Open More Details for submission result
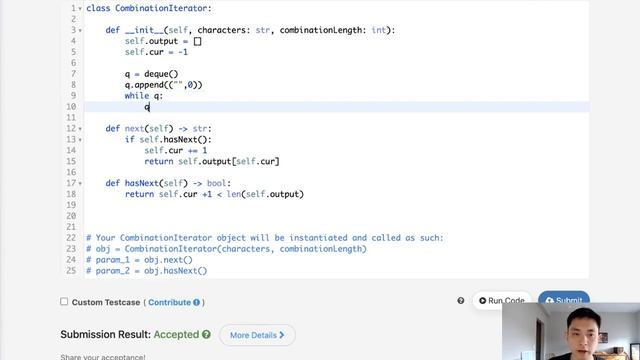Image resolution: width=640 pixels, height=360 pixels. point(257,335)
